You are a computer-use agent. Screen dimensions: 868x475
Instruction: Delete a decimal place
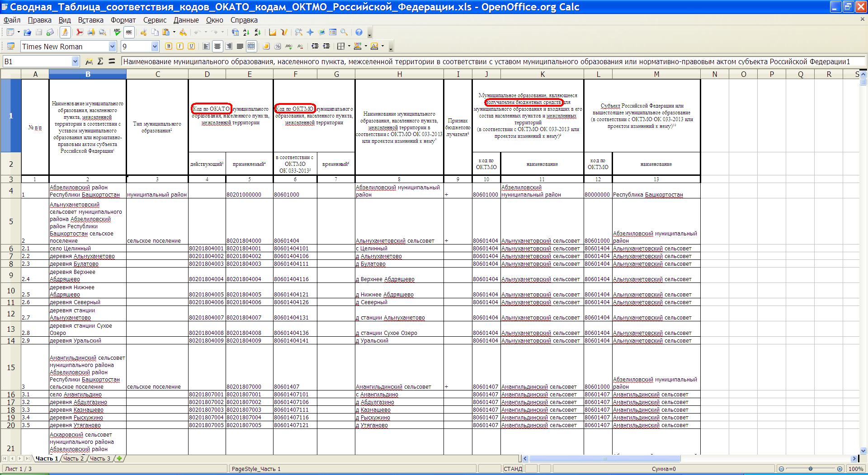click(300, 46)
